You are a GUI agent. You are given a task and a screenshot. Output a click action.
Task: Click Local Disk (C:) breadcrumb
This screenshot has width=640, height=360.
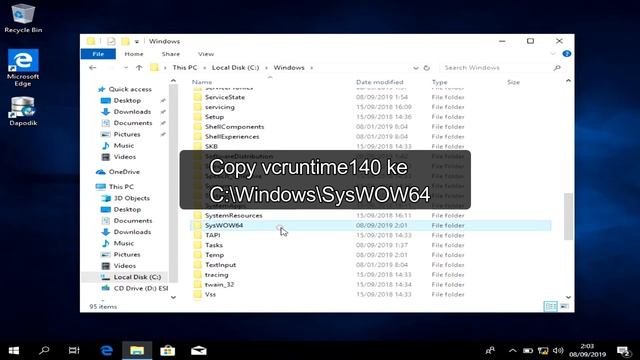(x=235, y=68)
